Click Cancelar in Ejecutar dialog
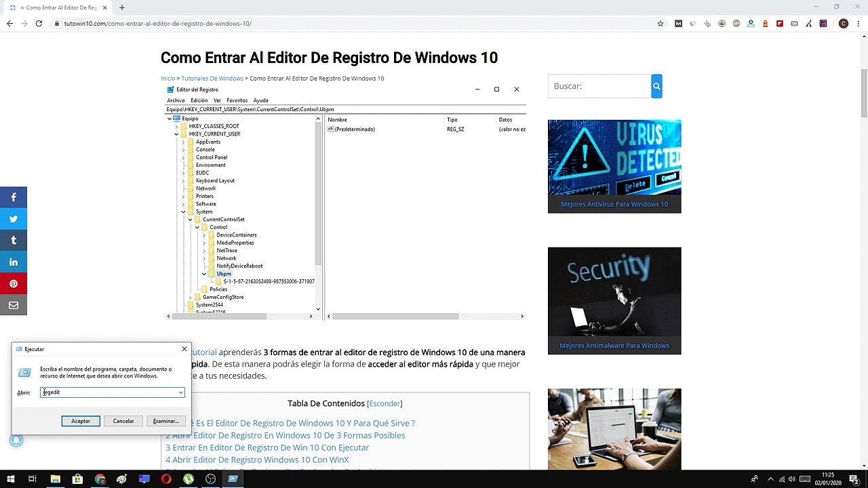 (x=123, y=421)
